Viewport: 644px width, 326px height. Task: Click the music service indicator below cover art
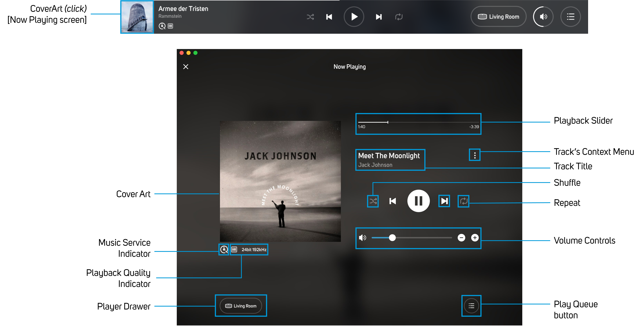pyautogui.click(x=224, y=249)
